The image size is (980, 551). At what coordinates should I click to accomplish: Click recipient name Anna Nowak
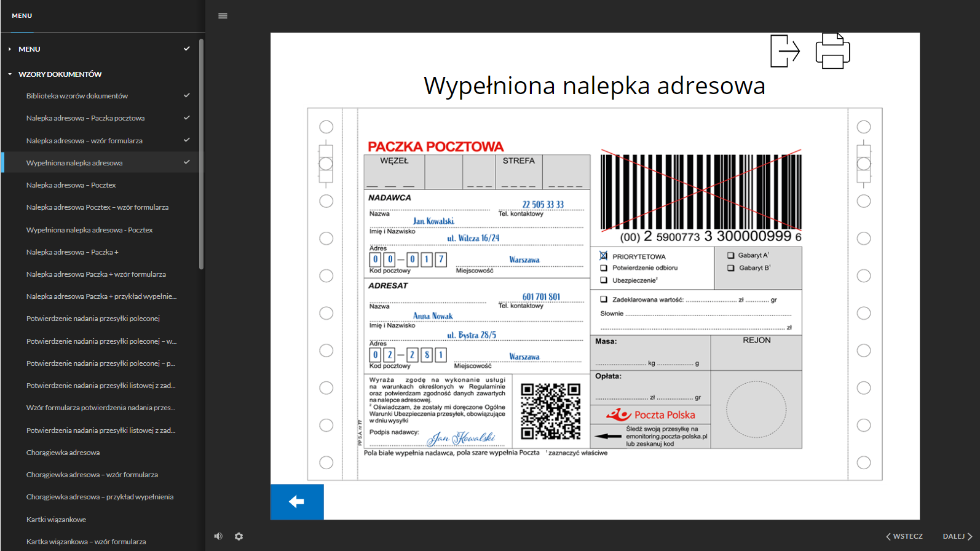pyautogui.click(x=433, y=316)
